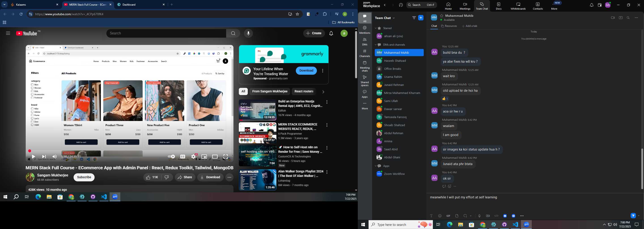Viewport: 644px width, 229px height.
Task: Click the red video progress scrubber
Action: pos(30,151)
